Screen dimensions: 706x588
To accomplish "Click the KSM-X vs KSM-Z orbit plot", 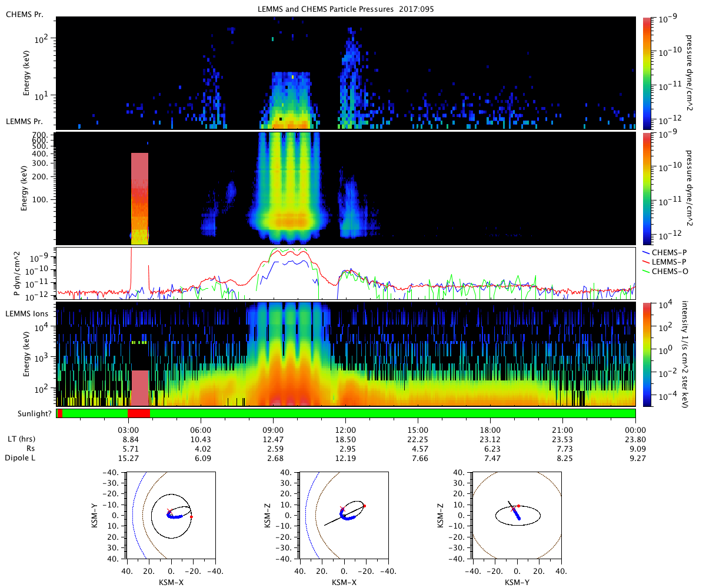I will coord(344,516).
